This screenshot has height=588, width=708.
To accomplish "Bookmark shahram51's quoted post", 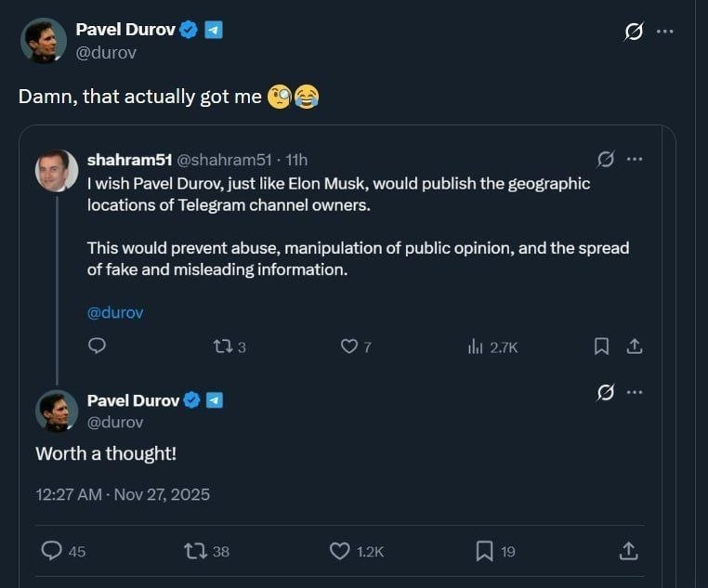I will point(601,346).
